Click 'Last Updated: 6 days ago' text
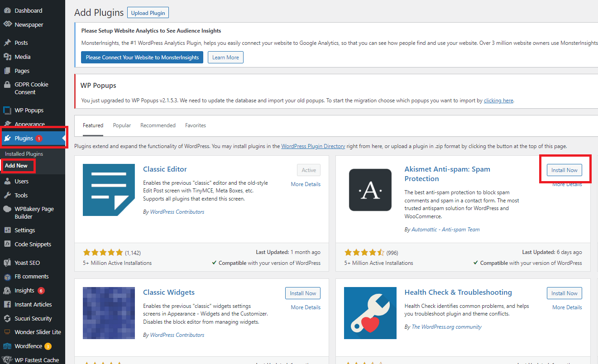Viewport: 598px width, 364px height. click(x=552, y=252)
